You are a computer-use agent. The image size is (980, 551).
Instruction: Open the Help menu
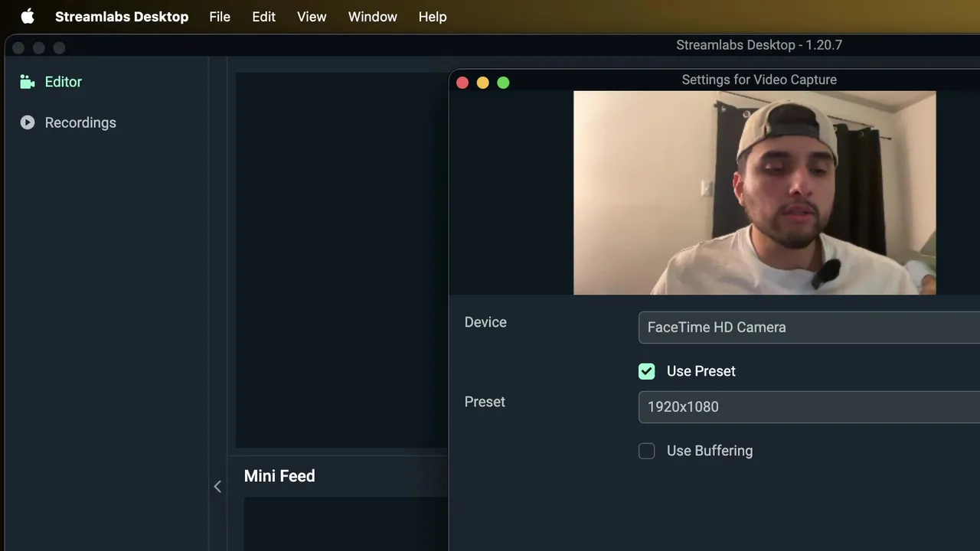coord(433,16)
